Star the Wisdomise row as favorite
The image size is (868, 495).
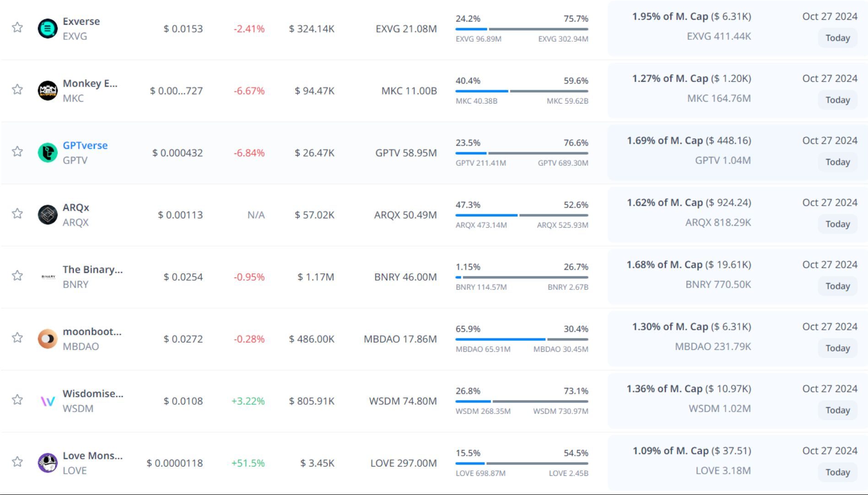click(x=17, y=400)
